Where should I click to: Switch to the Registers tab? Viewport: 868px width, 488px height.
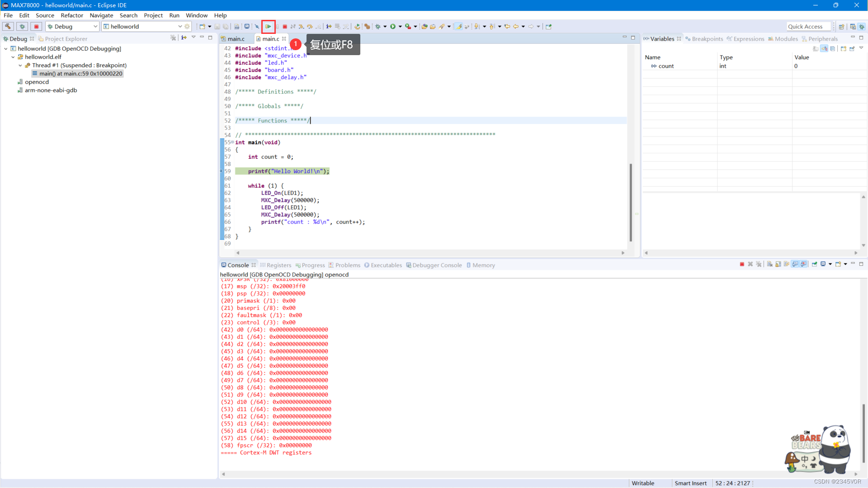coord(275,265)
